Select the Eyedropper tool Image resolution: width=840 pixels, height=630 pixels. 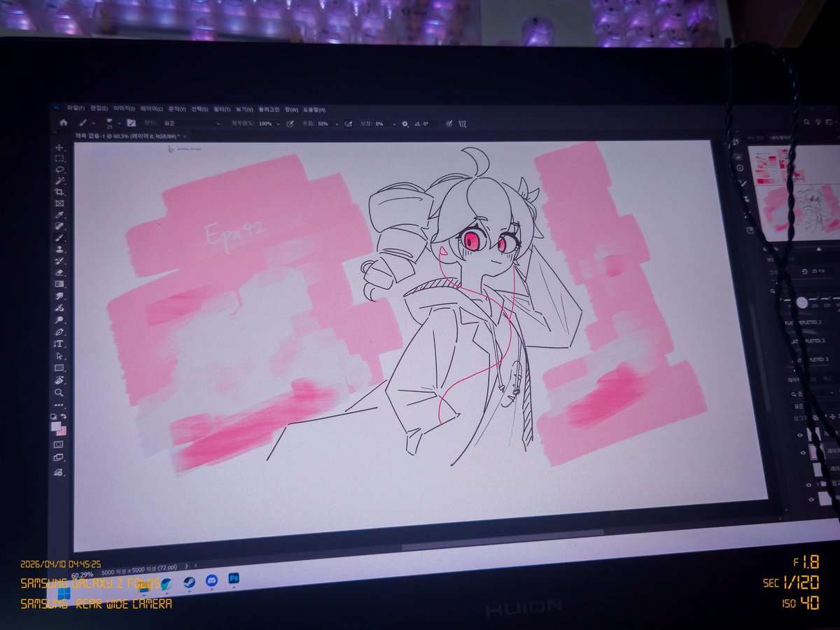pos(59,215)
